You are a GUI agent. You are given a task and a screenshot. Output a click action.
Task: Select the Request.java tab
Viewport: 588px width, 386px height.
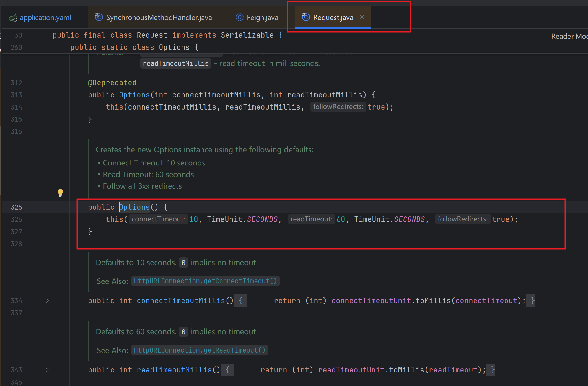pyautogui.click(x=333, y=17)
